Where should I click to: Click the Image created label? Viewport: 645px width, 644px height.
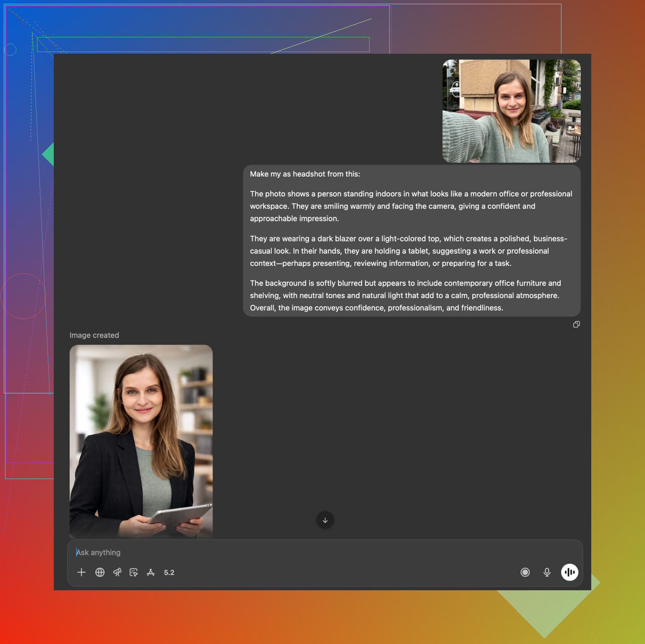point(94,335)
